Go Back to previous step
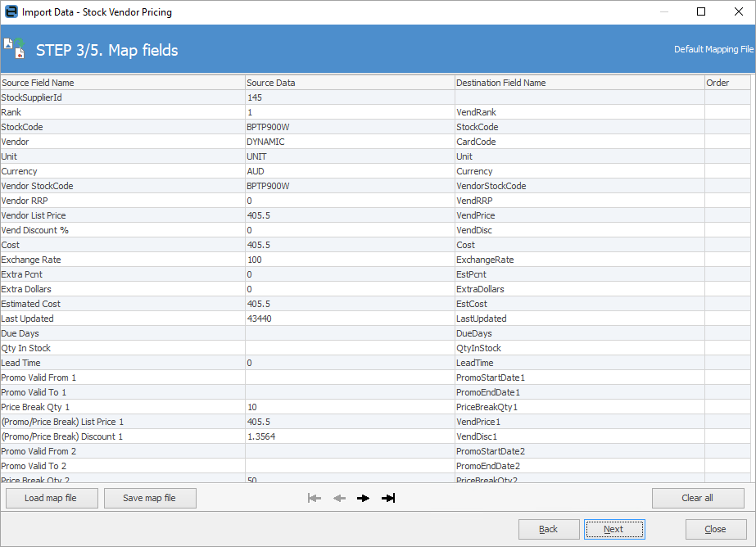Screen dimensions: 756x547 [548, 529]
